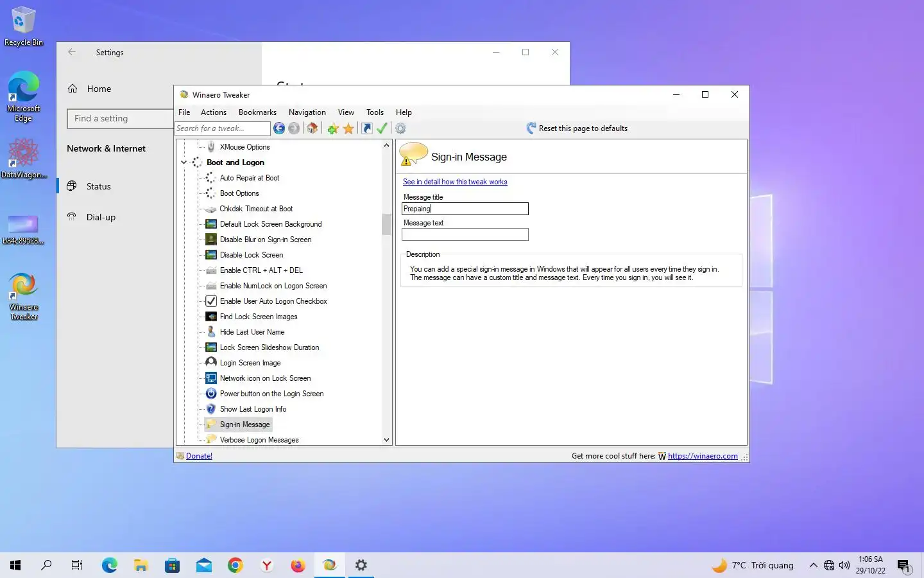Screen dimensions: 924x578
Task: Open the View menu
Action: (346, 112)
